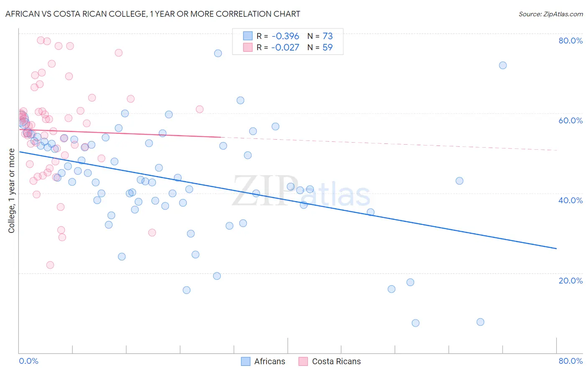Select the Africans legend label
The image size is (588, 373).
click(270, 361)
